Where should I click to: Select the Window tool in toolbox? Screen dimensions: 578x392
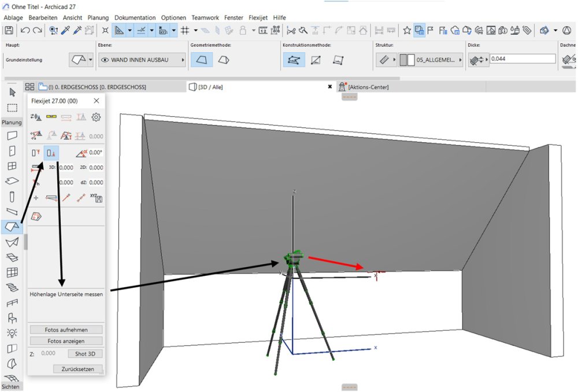click(12, 166)
